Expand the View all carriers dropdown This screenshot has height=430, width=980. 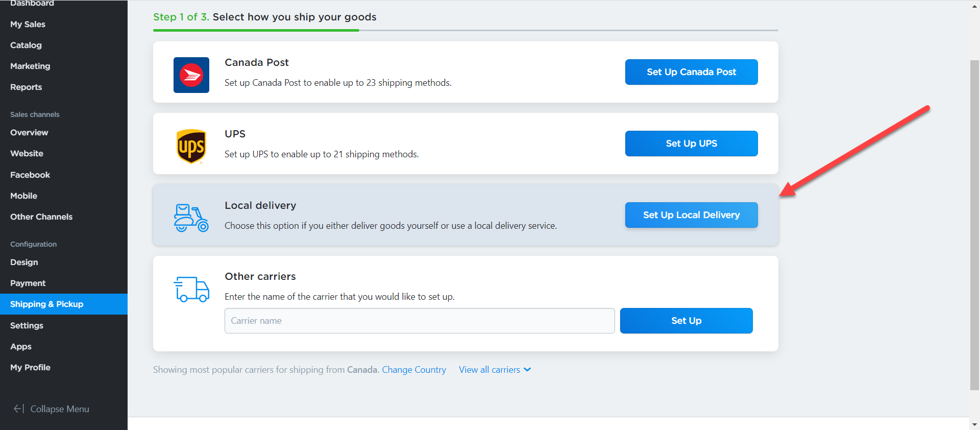tap(495, 370)
